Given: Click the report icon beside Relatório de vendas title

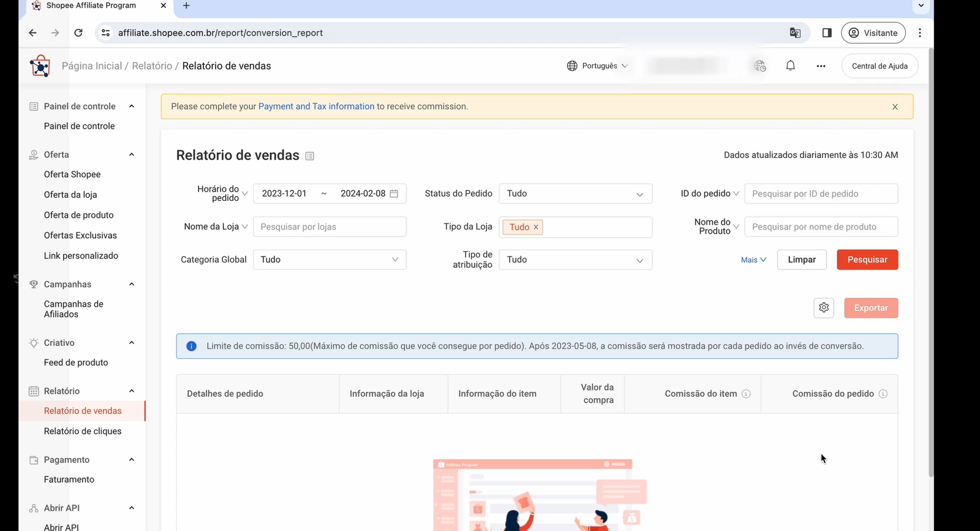Looking at the screenshot, I should (310, 156).
